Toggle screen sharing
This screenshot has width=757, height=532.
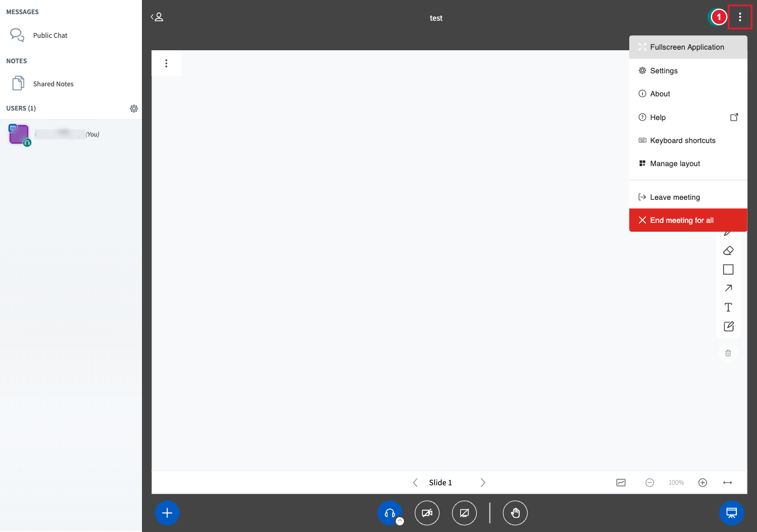coord(464,513)
